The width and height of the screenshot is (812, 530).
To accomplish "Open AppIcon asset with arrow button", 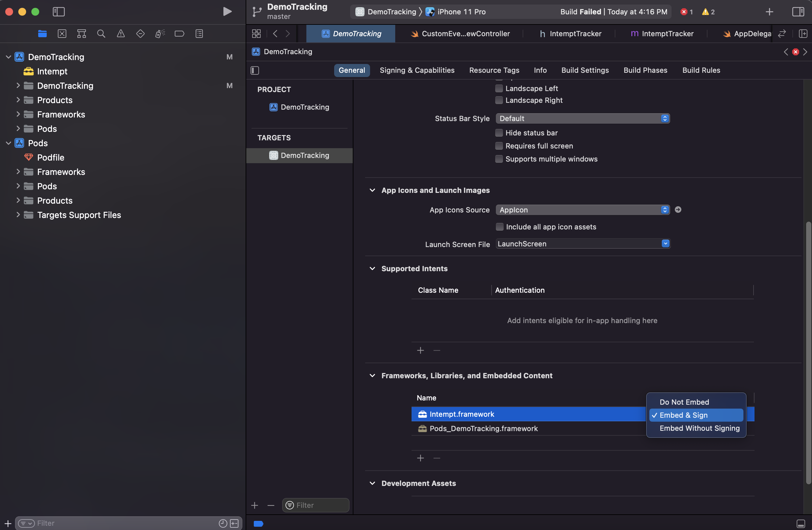I will [x=678, y=210].
